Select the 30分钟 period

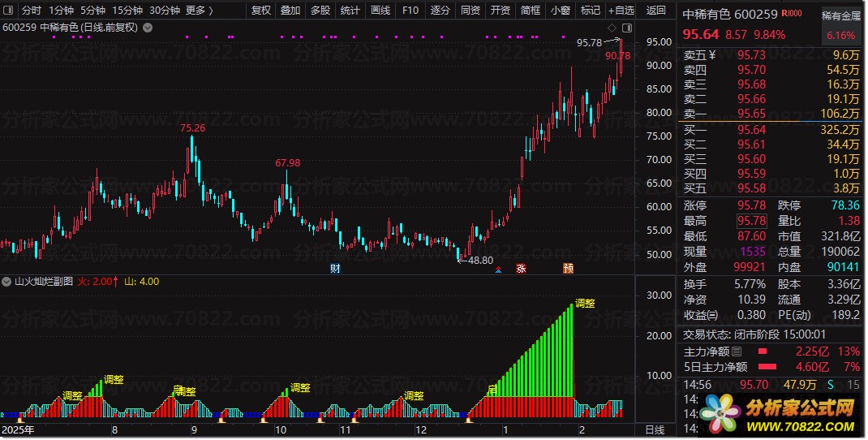tap(165, 10)
